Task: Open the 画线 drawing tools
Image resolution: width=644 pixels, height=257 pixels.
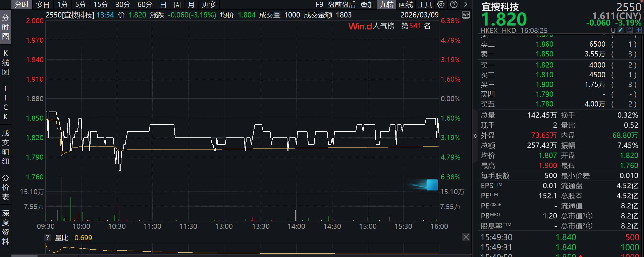Action: pyautogui.click(x=406, y=4)
